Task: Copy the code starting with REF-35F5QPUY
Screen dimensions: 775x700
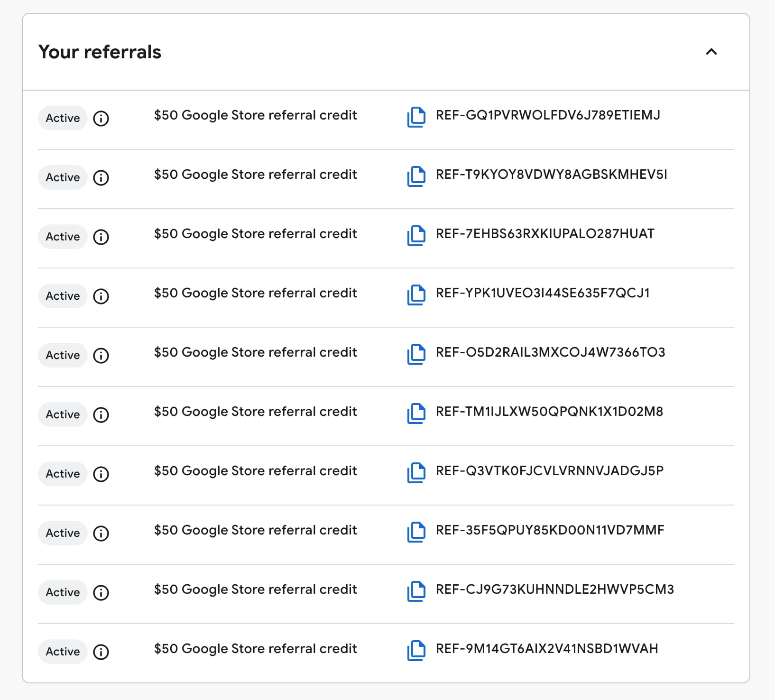Action: (416, 532)
